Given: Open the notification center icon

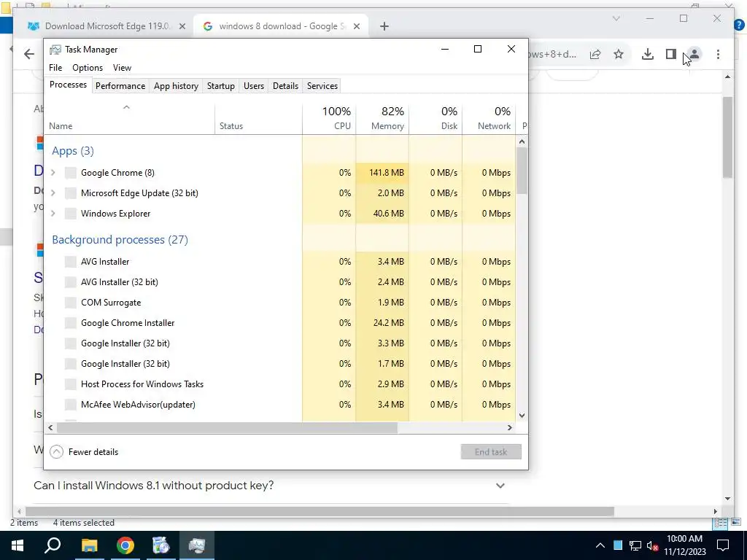Looking at the screenshot, I should tap(723, 545).
